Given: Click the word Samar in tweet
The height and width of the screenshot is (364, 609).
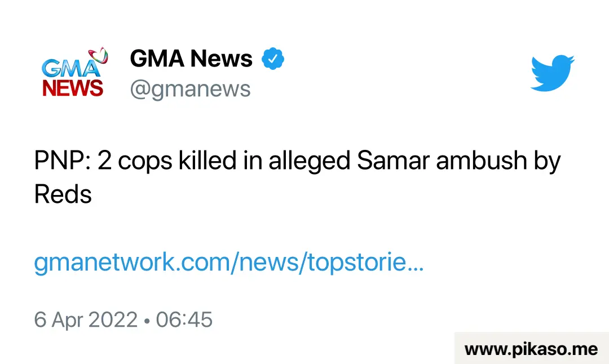Looking at the screenshot, I should (x=394, y=160).
